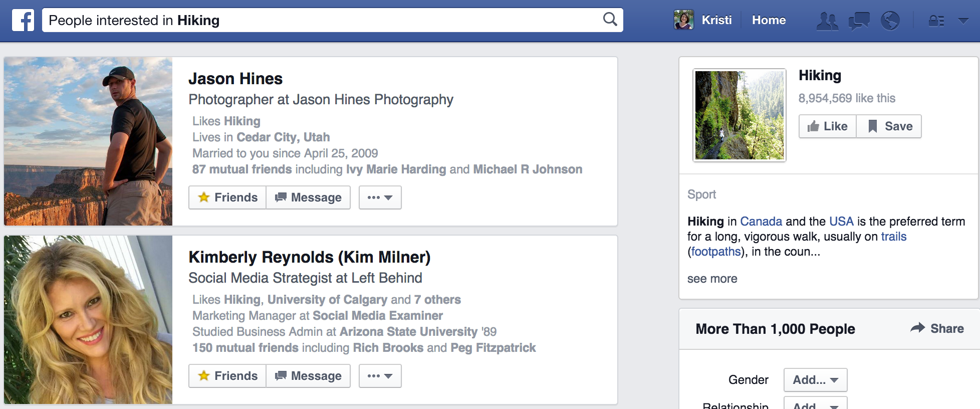Open Kimberly Reynolds' more options dropdown
The height and width of the screenshot is (409, 980).
tap(380, 376)
